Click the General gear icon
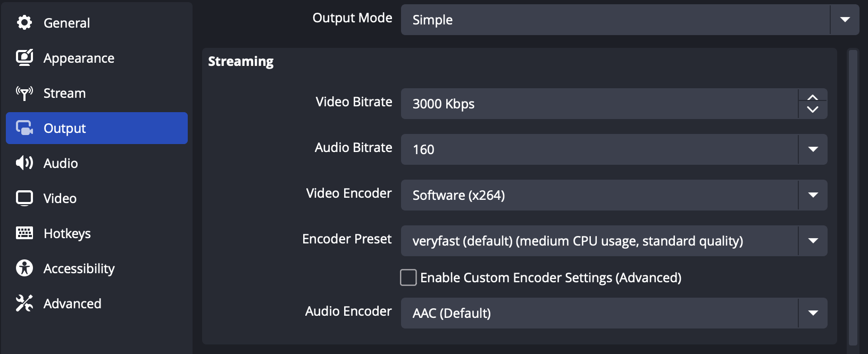 (x=24, y=23)
